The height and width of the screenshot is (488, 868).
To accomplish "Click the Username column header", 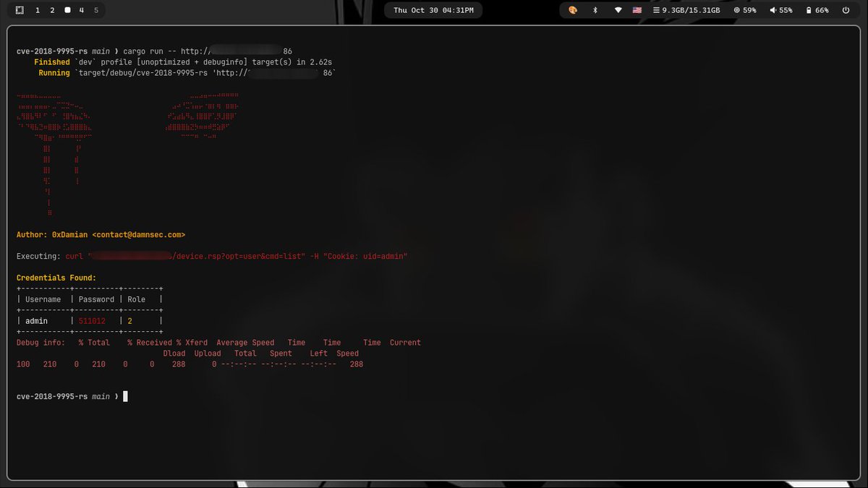I will [x=43, y=299].
